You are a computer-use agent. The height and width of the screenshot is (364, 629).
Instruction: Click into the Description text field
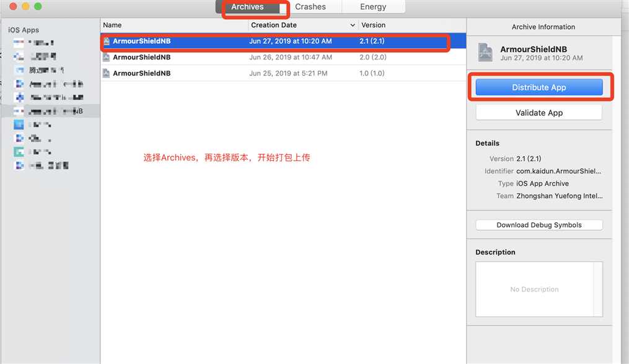point(534,289)
